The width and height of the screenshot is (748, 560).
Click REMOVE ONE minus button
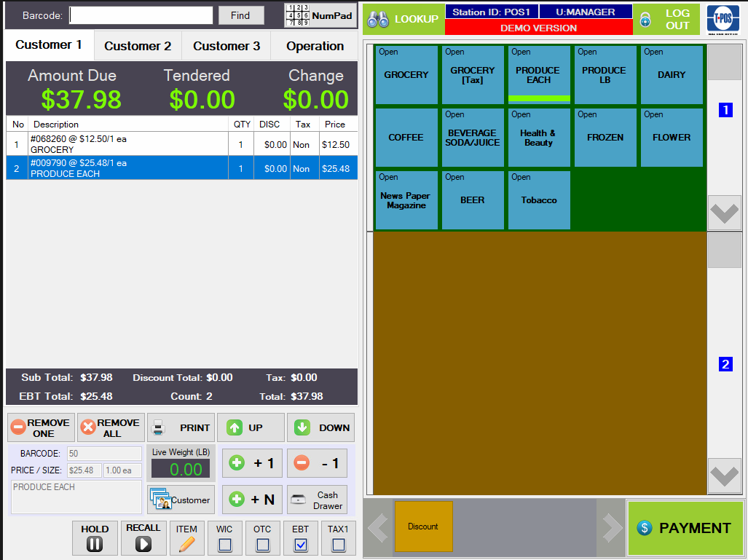(x=41, y=427)
